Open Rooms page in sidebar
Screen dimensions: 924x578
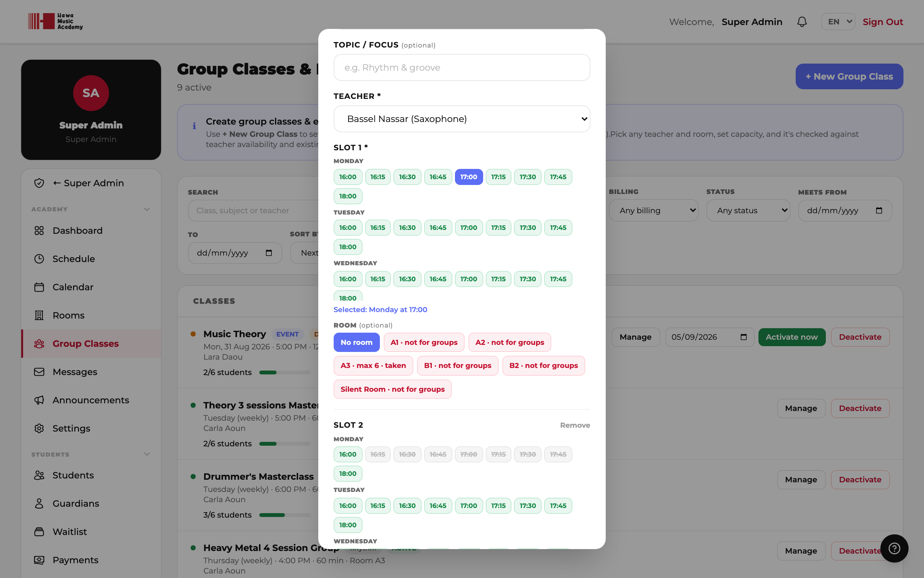click(91, 315)
